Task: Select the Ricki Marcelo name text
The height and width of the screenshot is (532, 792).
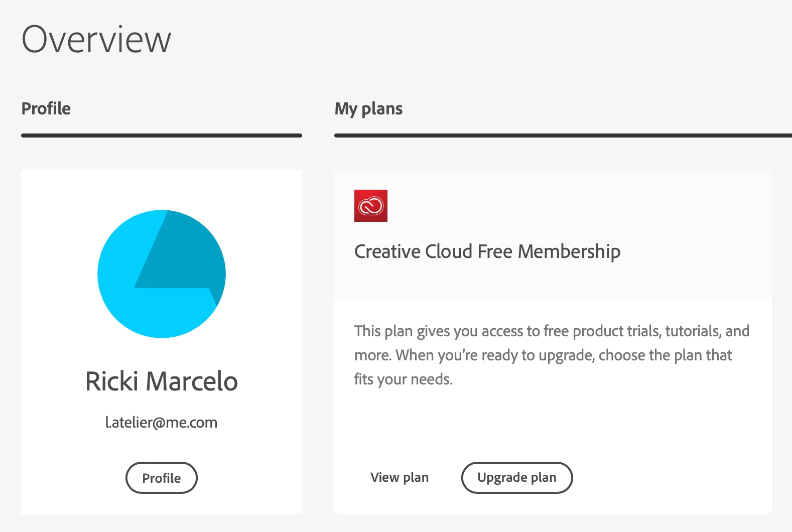Action: (161, 381)
